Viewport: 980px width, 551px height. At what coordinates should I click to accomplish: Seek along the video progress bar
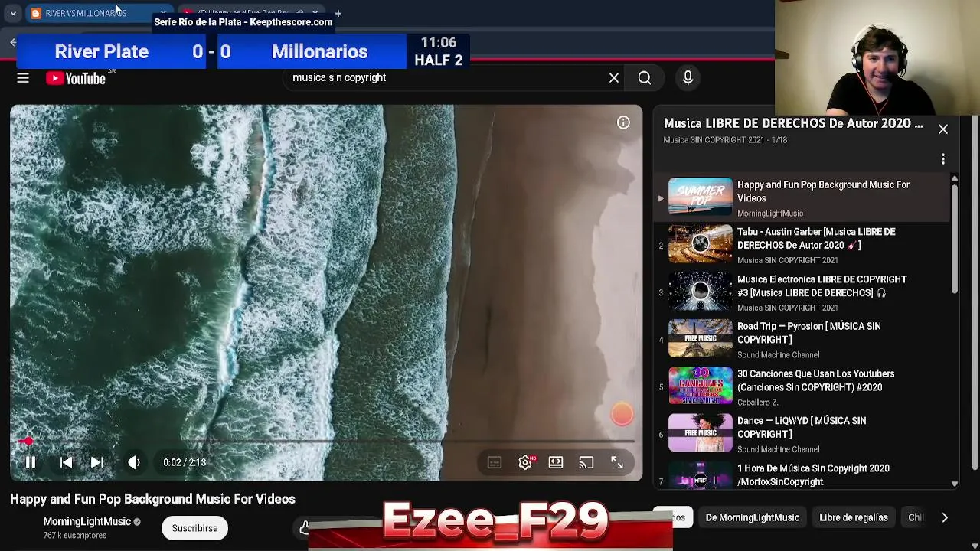(x=327, y=442)
